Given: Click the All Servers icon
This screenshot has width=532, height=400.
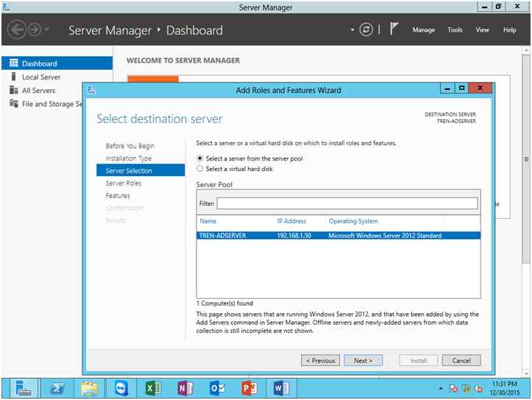Looking at the screenshot, I should click(x=13, y=90).
